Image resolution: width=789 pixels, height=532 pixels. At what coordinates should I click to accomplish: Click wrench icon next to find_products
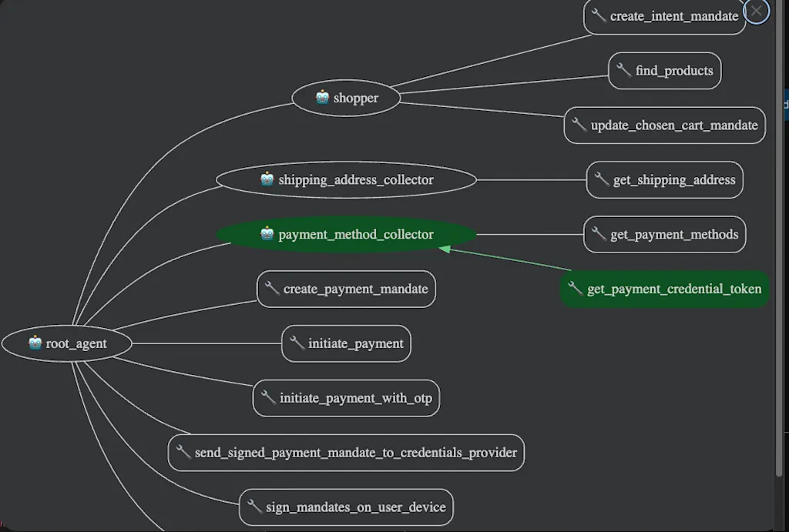[624, 70]
